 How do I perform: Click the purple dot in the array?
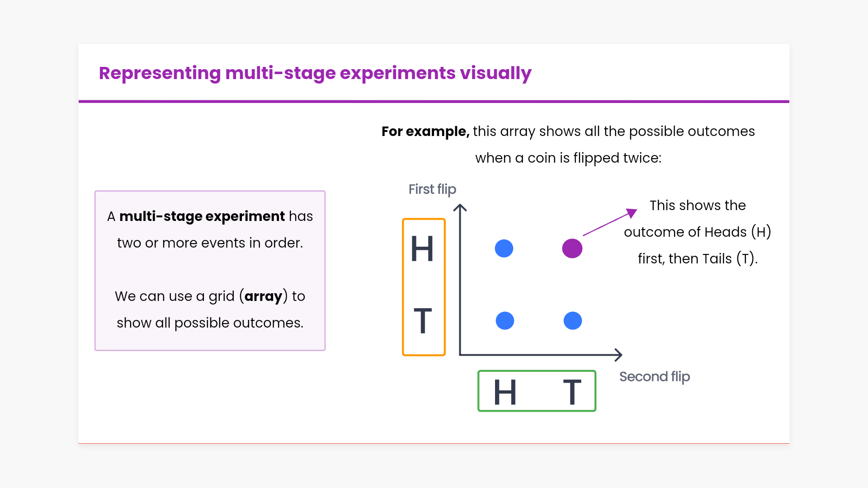(x=572, y=249)
